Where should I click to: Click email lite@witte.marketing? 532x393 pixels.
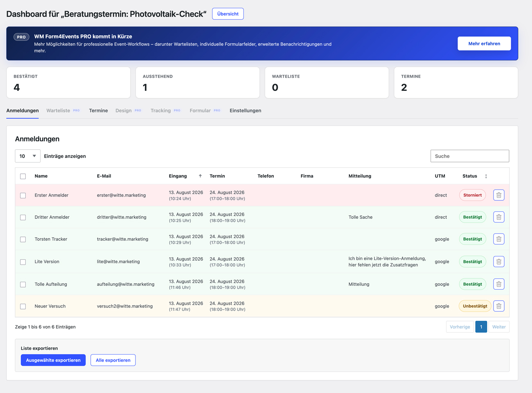point(118,261)
